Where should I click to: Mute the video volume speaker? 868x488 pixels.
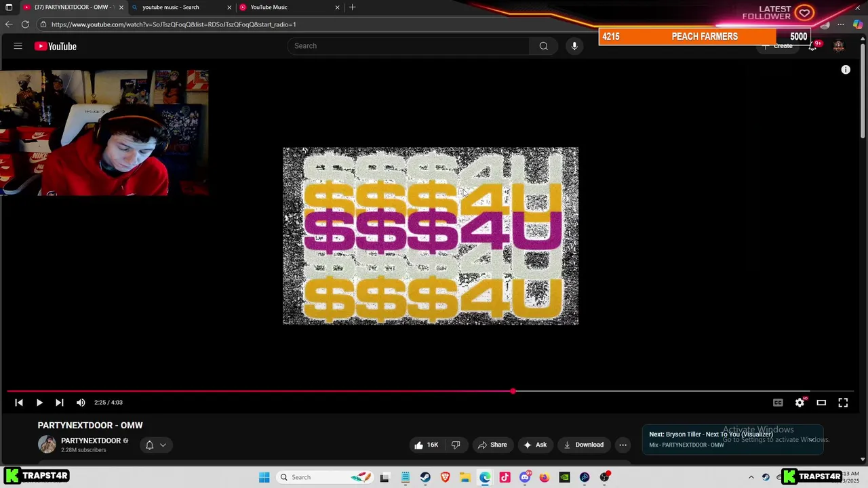tap(81, 403)
